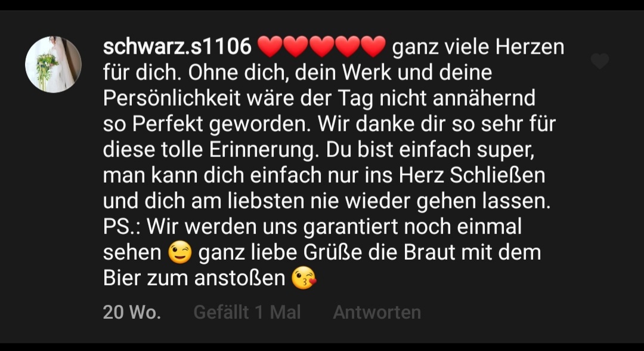Click the word anstoßen in the comment
644x351 pixels.
click(x=240, y=278)
